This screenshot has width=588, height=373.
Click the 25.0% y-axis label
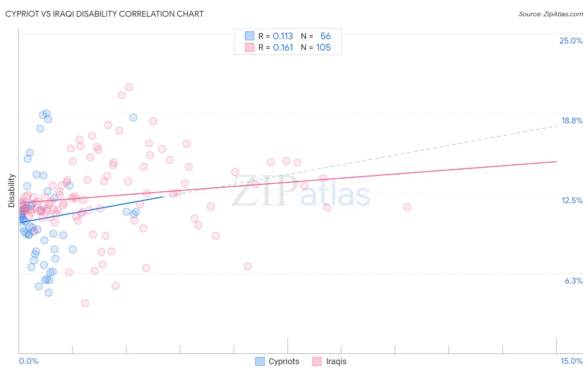point(571,41)
